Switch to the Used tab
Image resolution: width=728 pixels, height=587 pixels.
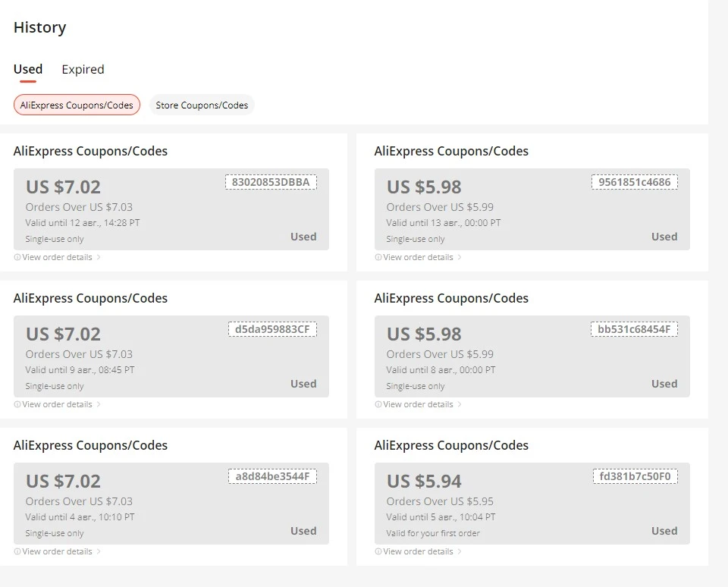point(28,69)
